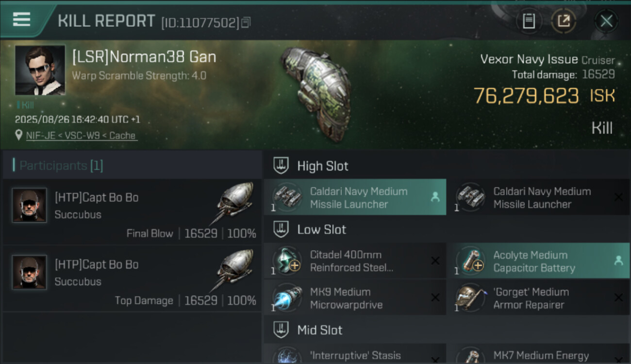This screenshot has height=364, width=631.
Task: Open the hamburger menu
Action: click(22, 20)
